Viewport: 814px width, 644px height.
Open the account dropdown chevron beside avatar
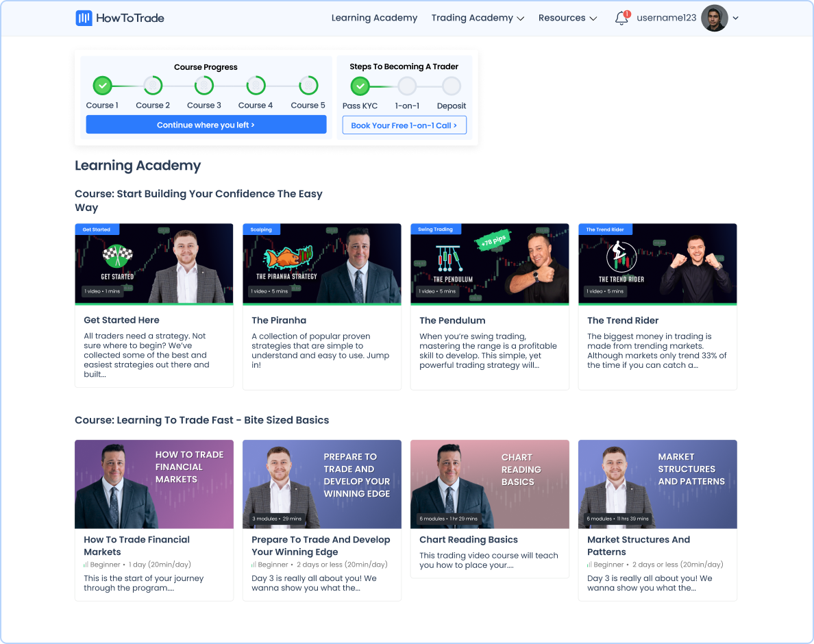coord(735,18)
